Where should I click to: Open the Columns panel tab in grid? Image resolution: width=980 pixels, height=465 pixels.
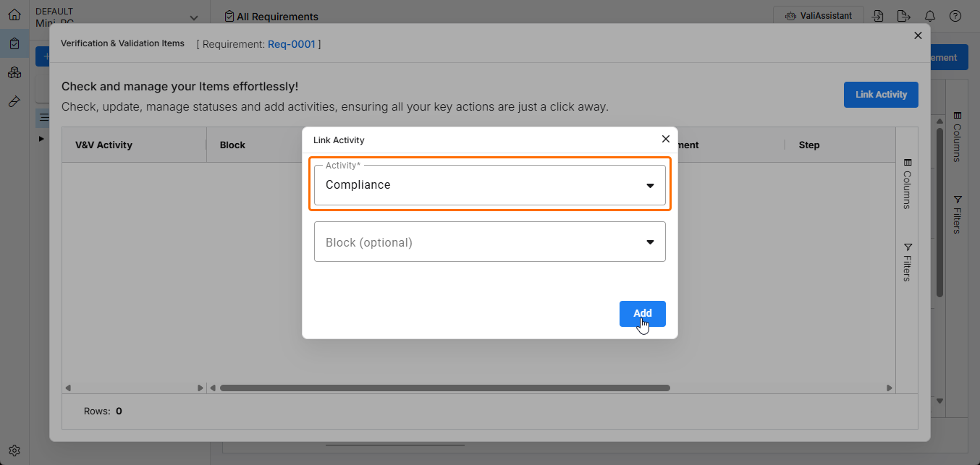pos(908,184)
